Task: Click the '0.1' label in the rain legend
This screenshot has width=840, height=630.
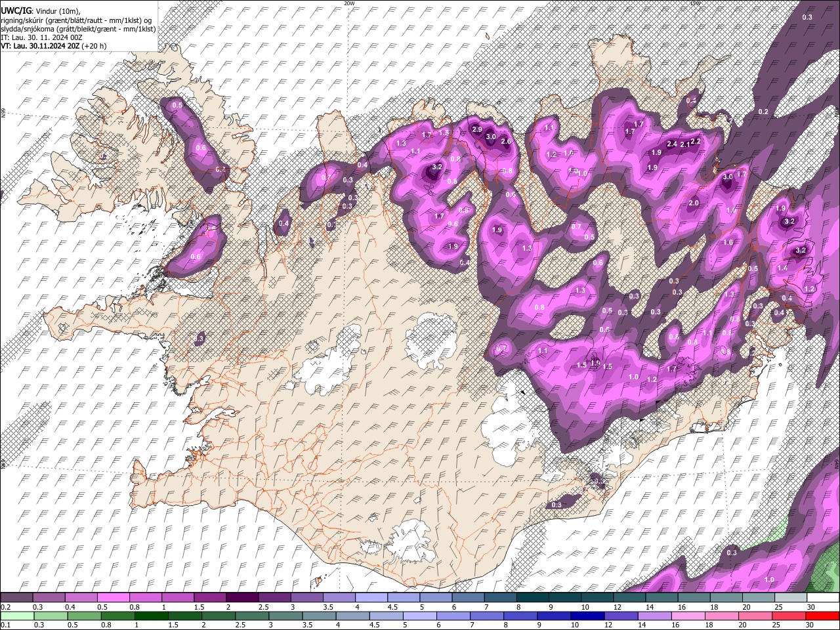Action: [5, 625]
